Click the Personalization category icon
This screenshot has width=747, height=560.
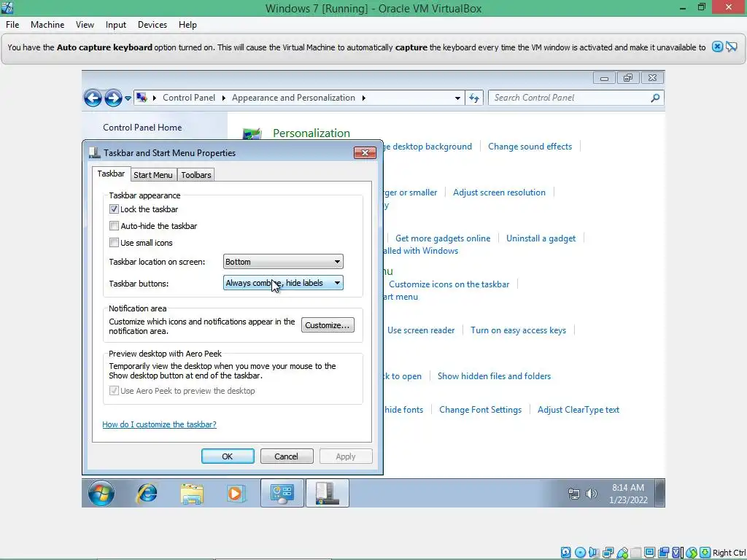[252, 134]
